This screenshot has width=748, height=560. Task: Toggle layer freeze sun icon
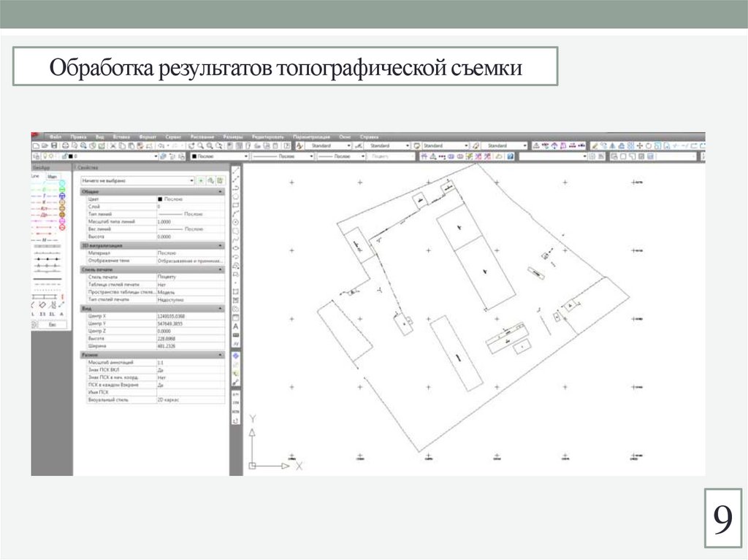pyautogui.click(x=51, y=156)
